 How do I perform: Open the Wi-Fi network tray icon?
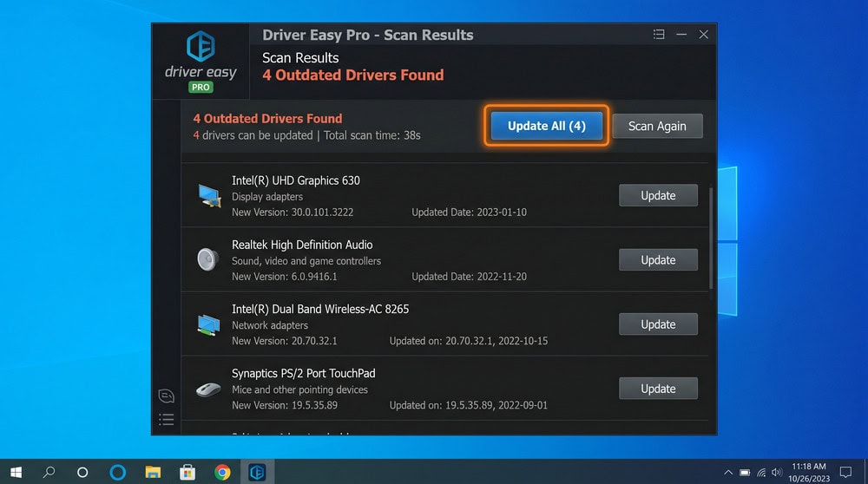(x=761, y=472)
